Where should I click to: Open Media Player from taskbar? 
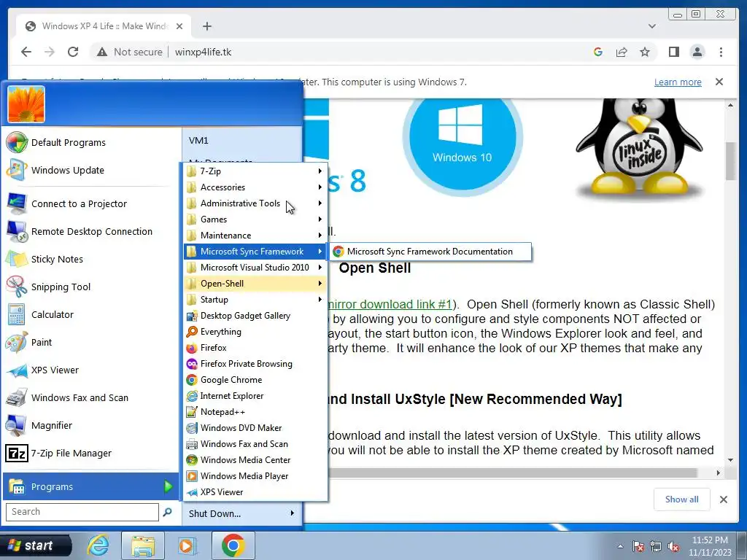pyautogui.click(x=186, y=545)
